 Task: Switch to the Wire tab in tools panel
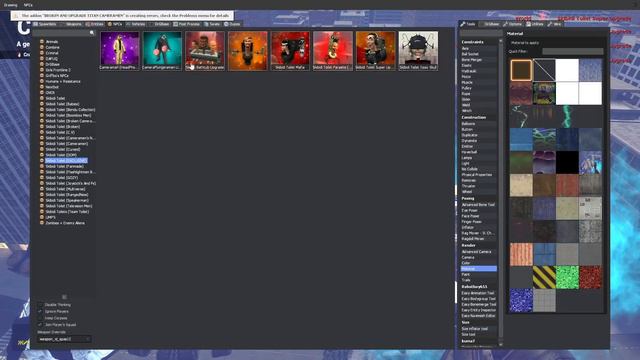(555, 24)
